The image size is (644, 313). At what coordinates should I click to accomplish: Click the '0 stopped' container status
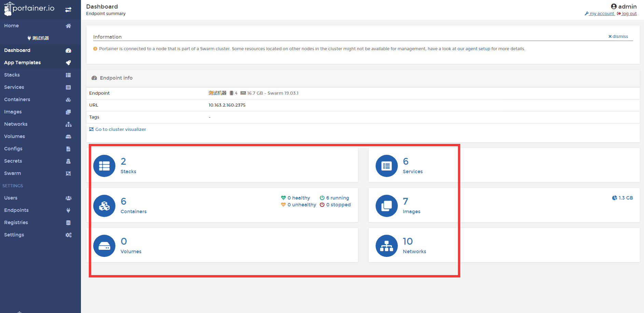(x=335, y=205)
